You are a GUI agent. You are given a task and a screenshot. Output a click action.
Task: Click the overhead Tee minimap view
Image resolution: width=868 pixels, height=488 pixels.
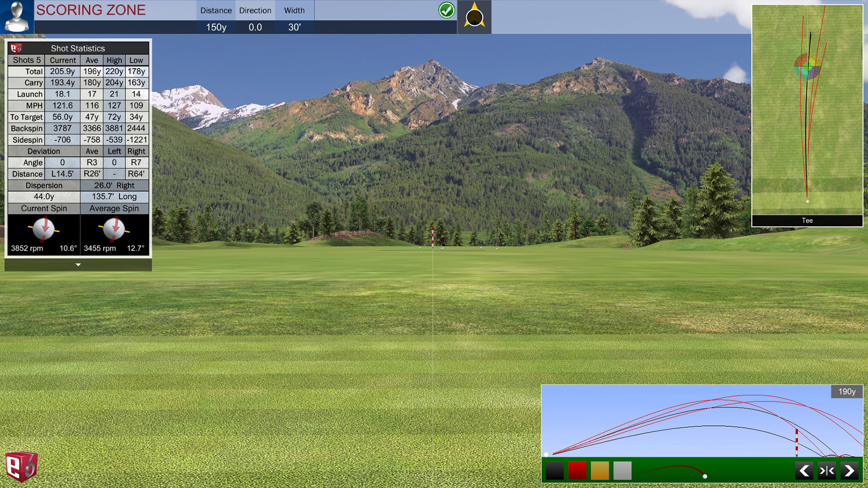click(807, 110)
